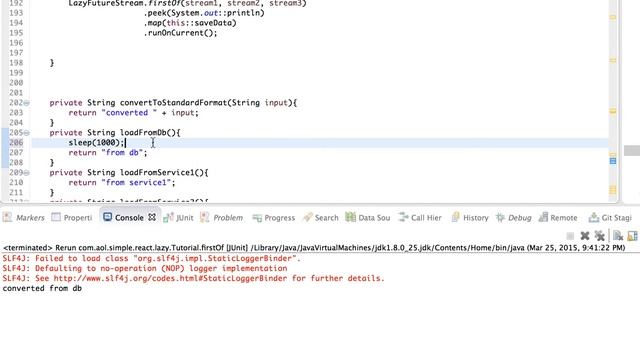Click the 'Failed to load class' console line

click(151, 258)
